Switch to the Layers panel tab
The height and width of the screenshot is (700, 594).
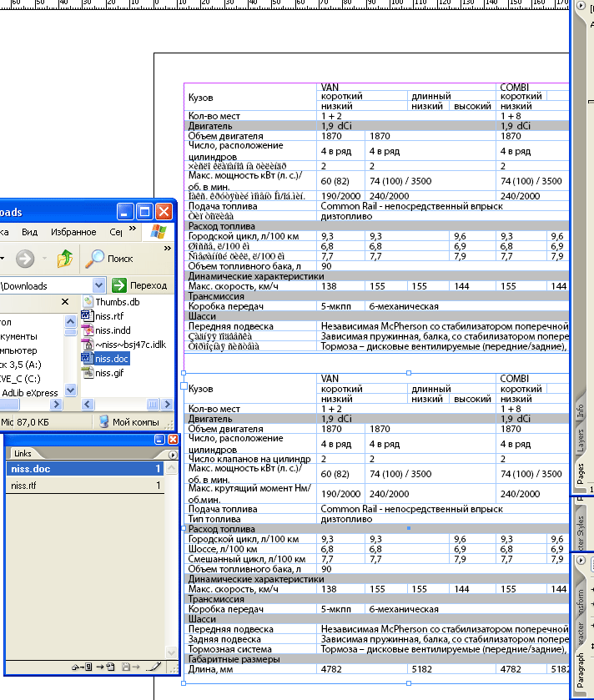point(581,441)
